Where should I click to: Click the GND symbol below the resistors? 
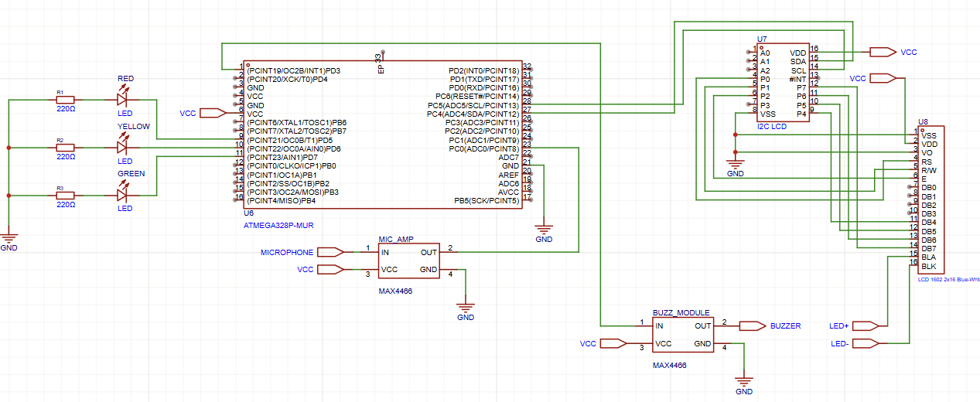[x=9, y=237]
